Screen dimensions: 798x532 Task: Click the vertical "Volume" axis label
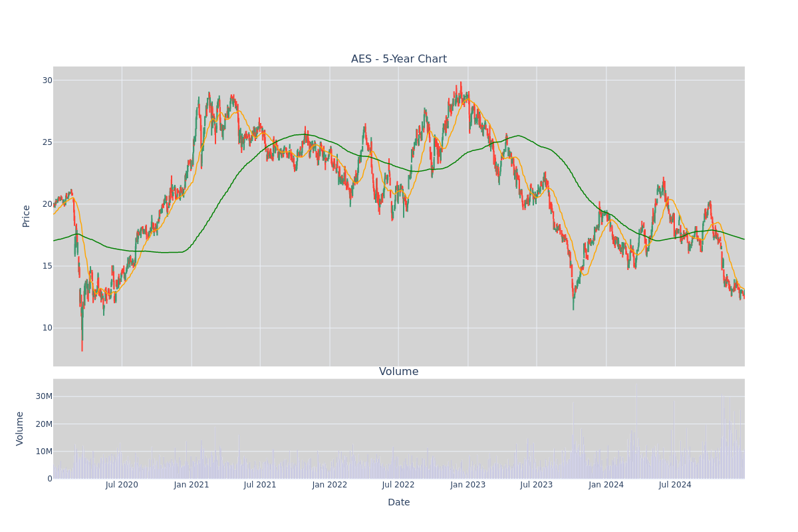(x=20, y=428)
